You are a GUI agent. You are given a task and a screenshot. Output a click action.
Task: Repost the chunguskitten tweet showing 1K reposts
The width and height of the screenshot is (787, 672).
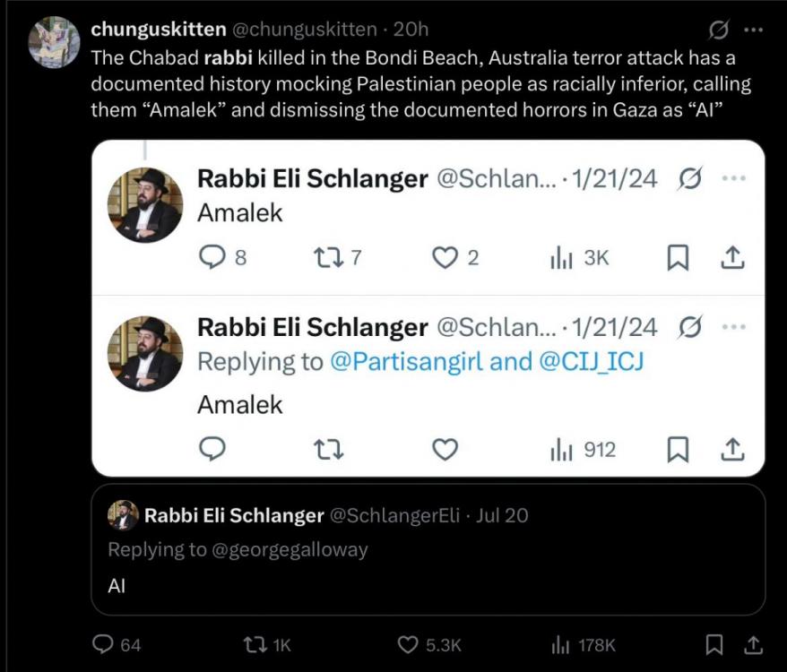pos(254,644)
